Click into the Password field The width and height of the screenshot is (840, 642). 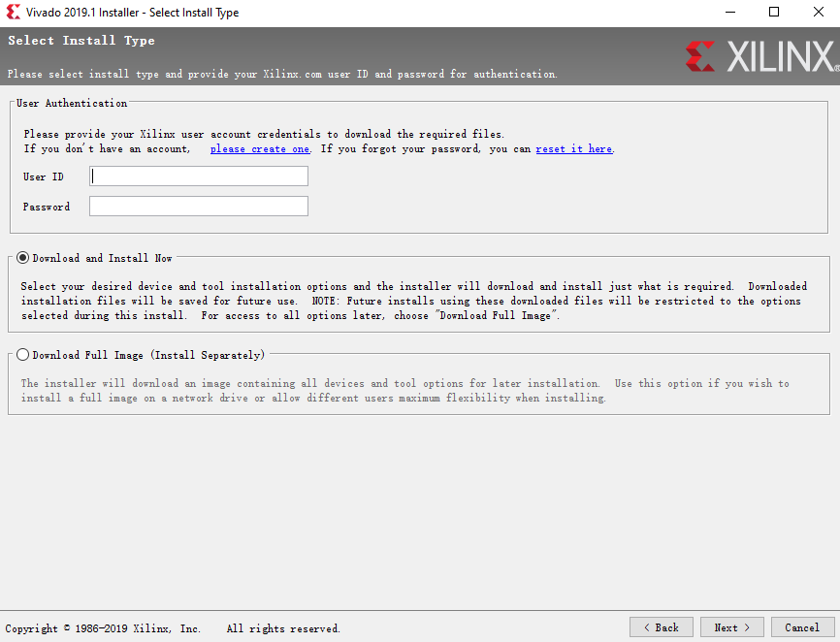coord(199,207)
